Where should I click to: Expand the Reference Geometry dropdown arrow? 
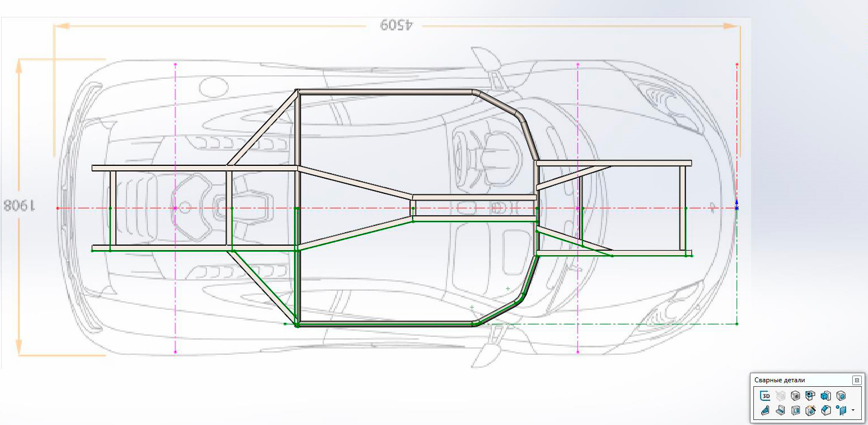(853, 410)
